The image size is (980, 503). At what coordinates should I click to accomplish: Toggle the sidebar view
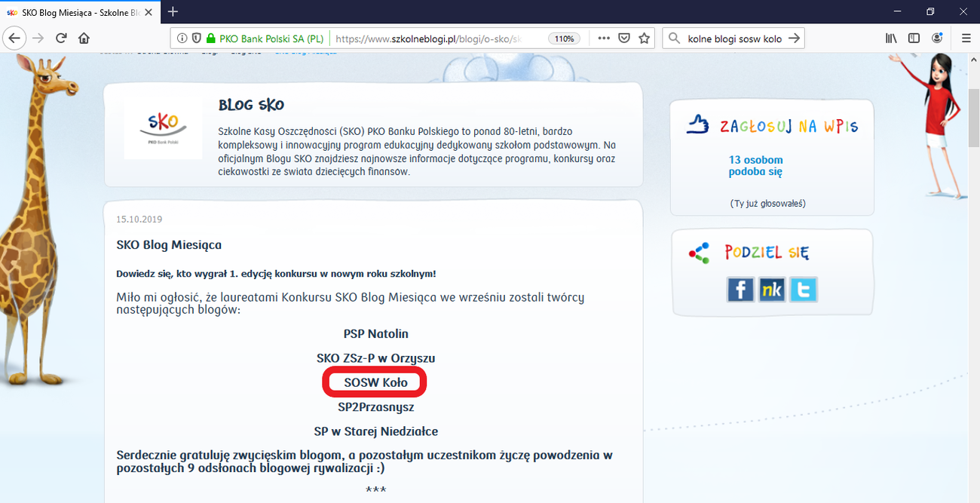914,38
